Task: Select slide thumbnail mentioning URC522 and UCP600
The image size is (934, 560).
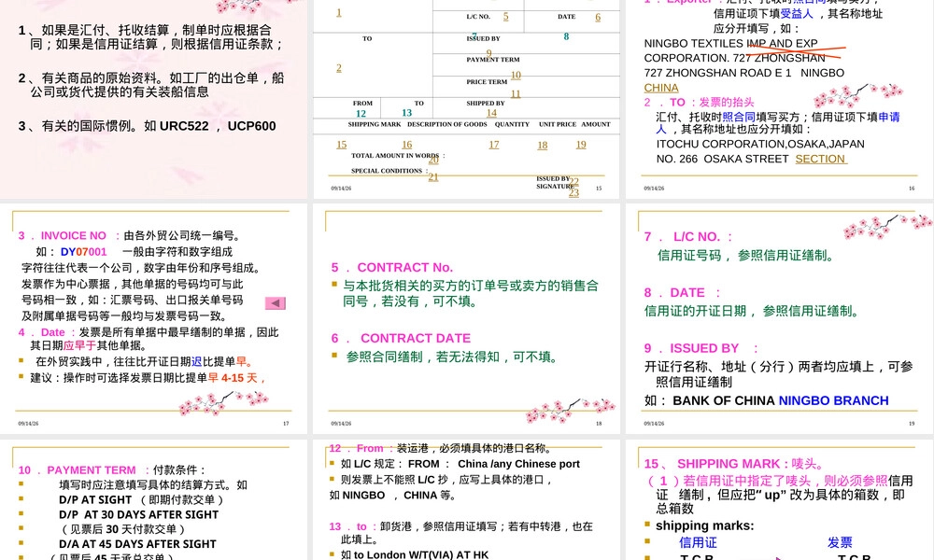Action: (154, 98)
